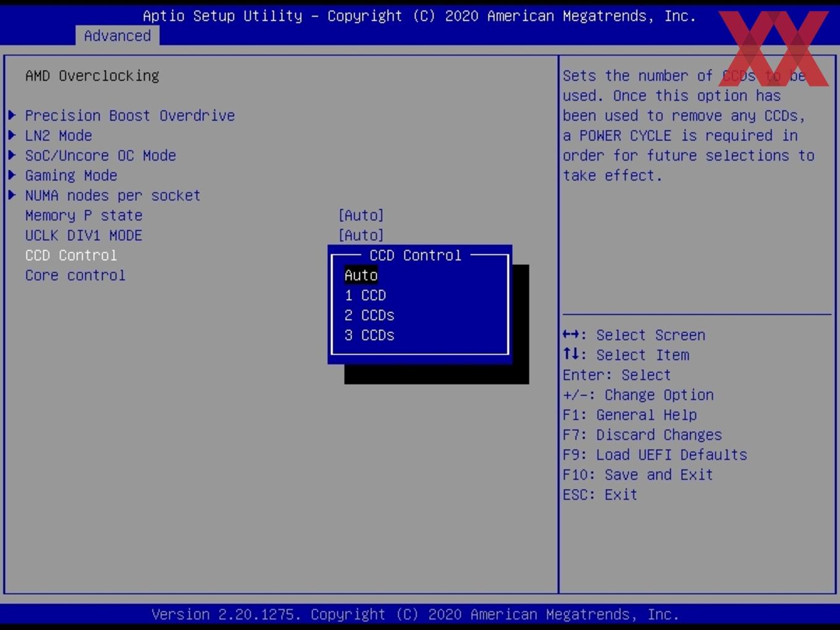Open the LN2 Mode entry
Viewport: 840px width, 630px height.
click(59, 135)
